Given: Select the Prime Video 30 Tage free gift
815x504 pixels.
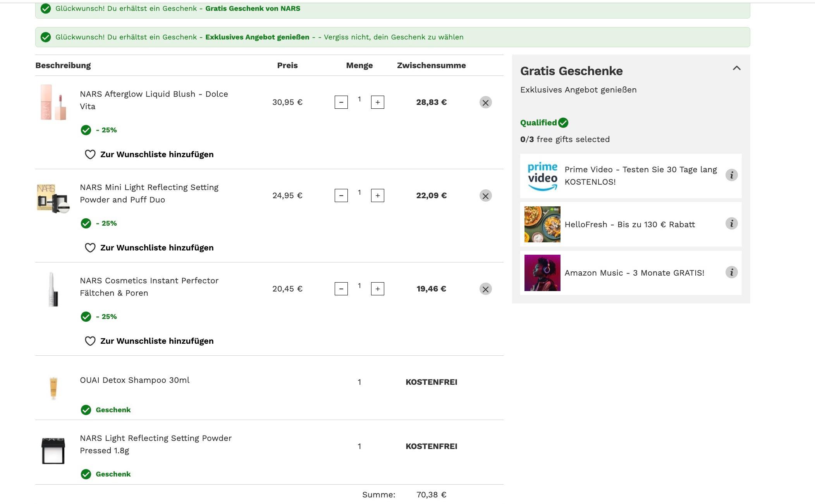Looking at the screenshot, I should (631, 176).
